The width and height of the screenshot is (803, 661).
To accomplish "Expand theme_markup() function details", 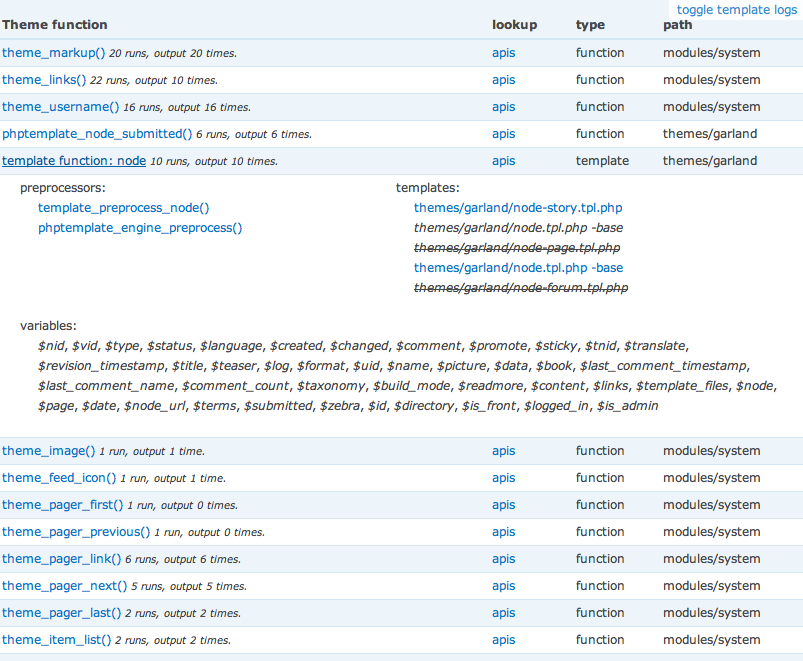I will [53, 53].
